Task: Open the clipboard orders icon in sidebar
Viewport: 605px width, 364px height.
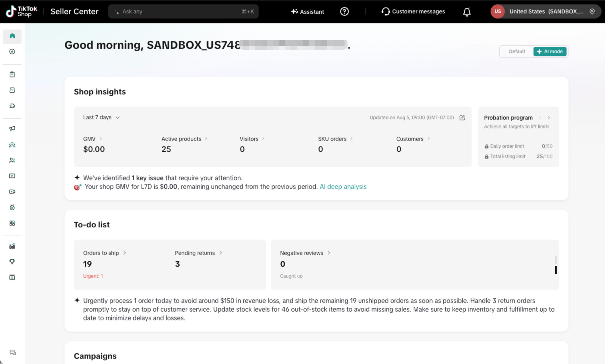Action: tap(12, 74)
